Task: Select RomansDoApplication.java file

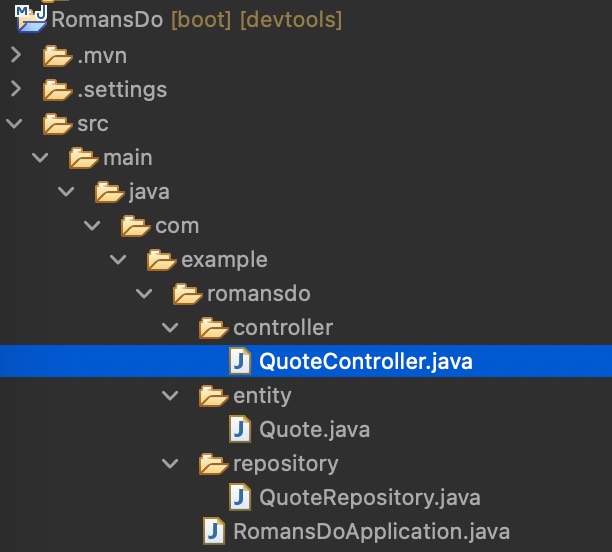Action: point(371,530)
